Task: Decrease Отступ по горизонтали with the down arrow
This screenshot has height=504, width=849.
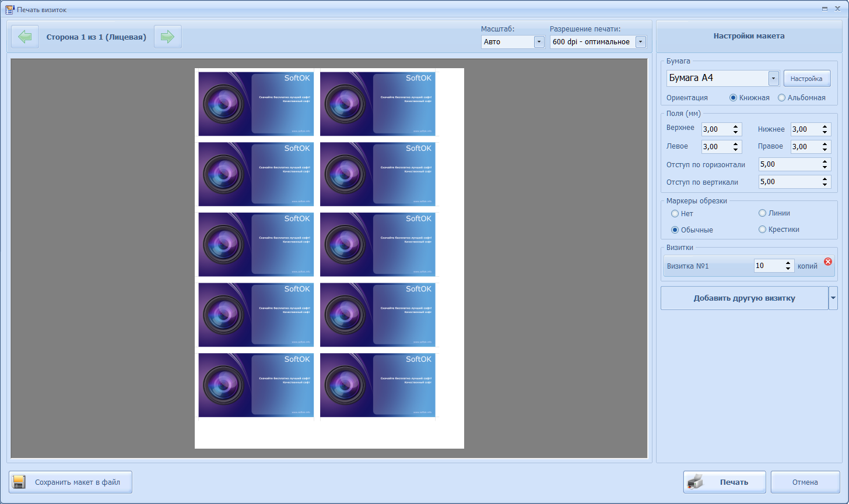Action: point(826,167)
